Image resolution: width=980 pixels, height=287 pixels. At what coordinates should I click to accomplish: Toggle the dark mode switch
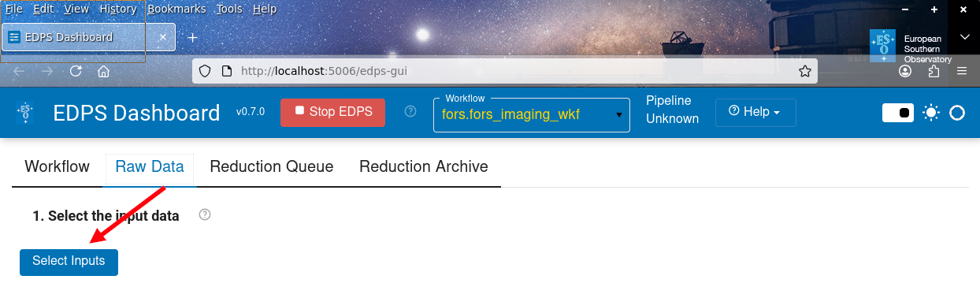pyautogui.click(x=897, y=113)
